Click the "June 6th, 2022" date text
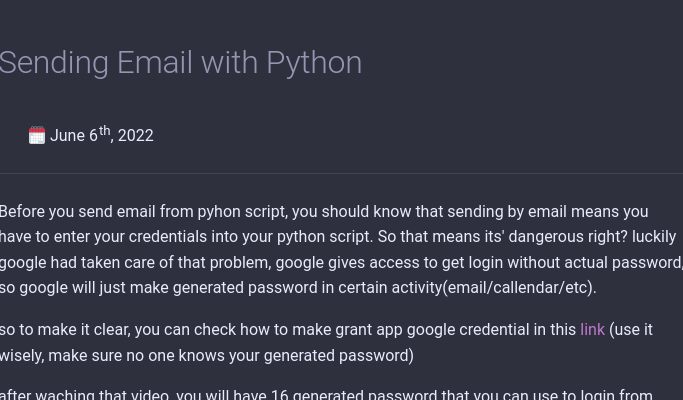 click(x=101, y=135)
